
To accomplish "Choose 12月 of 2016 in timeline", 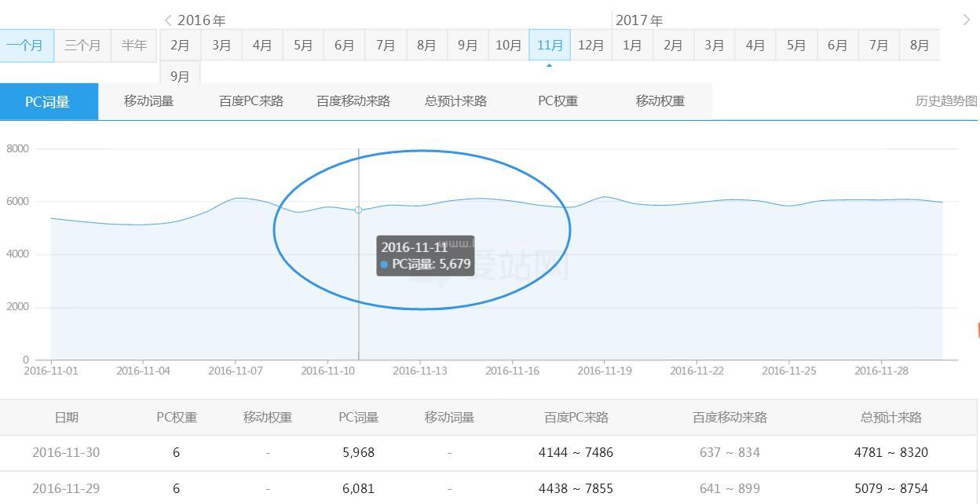I will [x=591, y=46].
